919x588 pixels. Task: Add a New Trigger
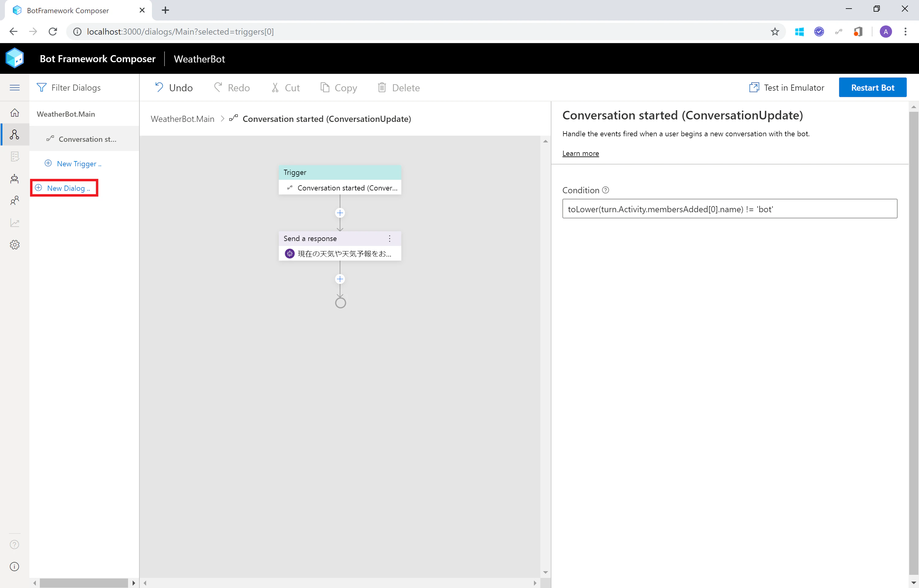coord(73,164)
